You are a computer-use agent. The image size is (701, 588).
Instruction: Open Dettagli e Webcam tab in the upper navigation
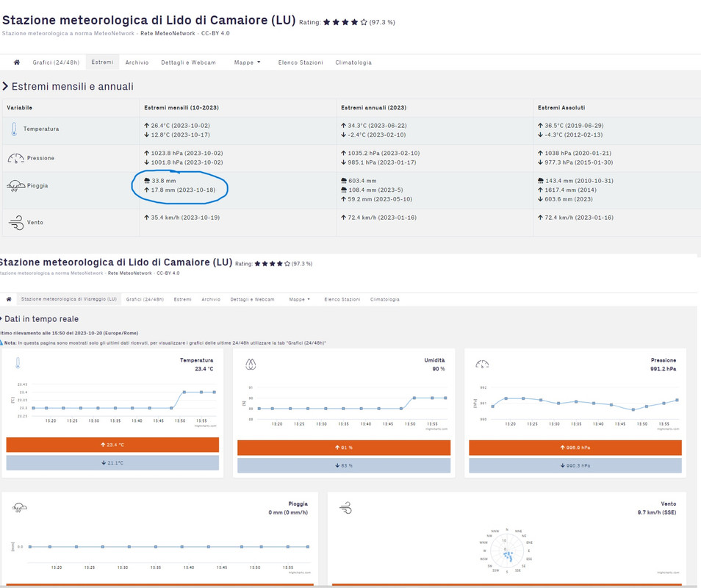click(188, 62)
